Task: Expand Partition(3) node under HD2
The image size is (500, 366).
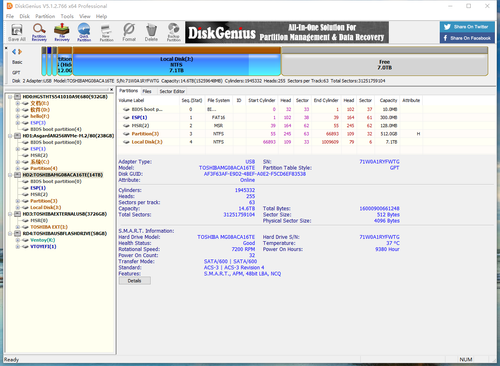Action: [18, 201]
